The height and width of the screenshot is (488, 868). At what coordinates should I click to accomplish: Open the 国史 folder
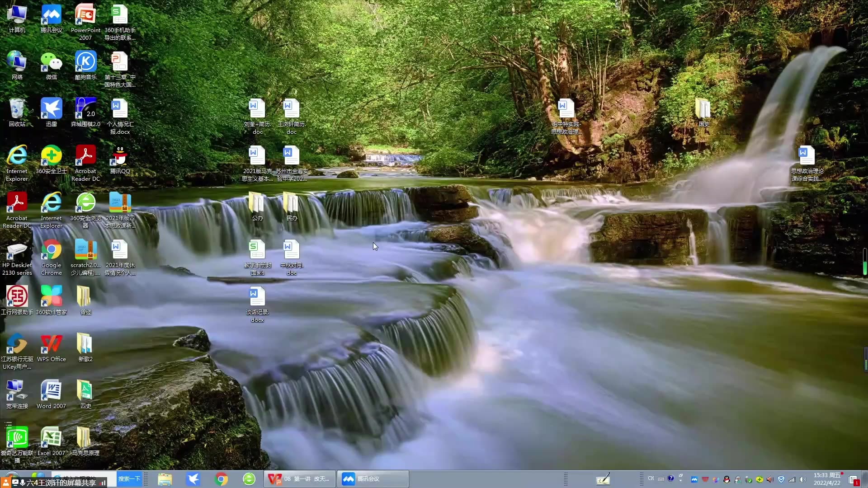coord(704,113)
